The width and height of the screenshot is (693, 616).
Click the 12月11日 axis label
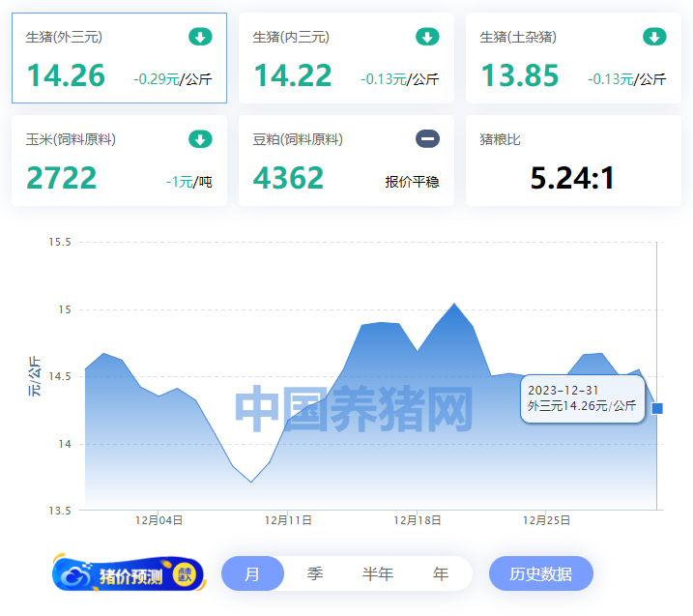pyautogui.click(x=288, y=520)
